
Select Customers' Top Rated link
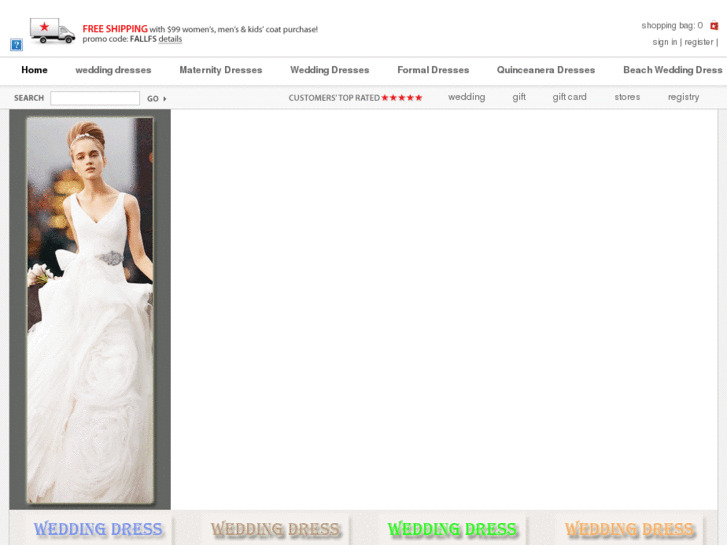pos(334,98)
